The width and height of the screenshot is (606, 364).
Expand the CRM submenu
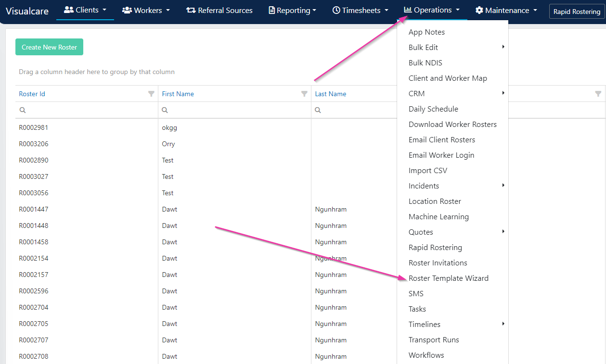click(x=452, y=94)
